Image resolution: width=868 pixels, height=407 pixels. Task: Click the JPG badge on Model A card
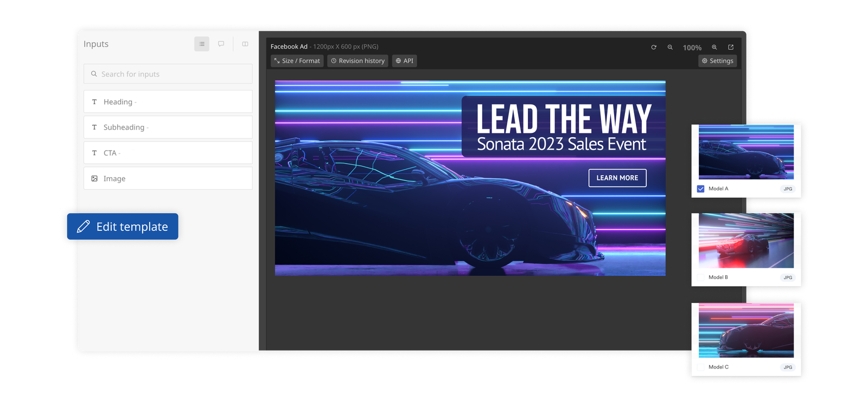(x=788, y=189)
